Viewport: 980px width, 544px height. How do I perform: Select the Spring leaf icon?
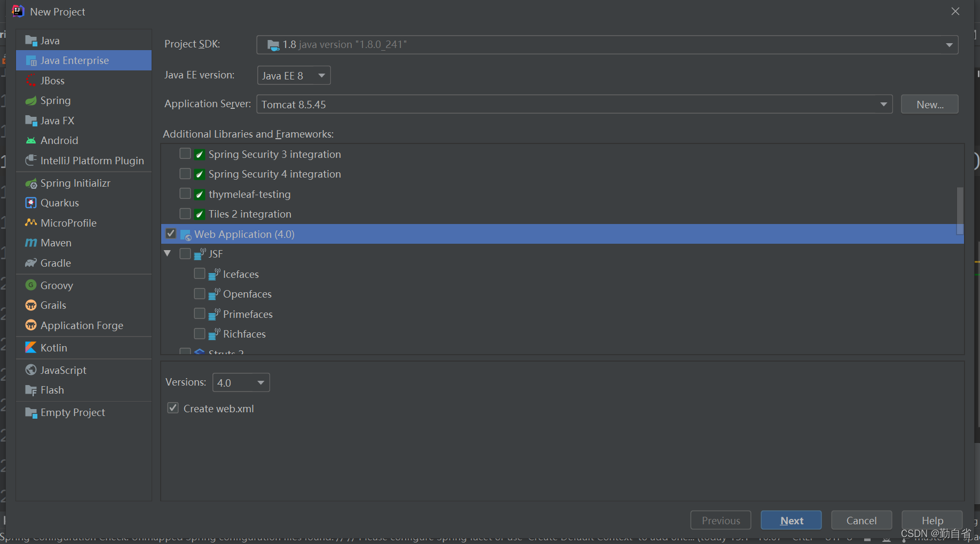coord(31,101)
